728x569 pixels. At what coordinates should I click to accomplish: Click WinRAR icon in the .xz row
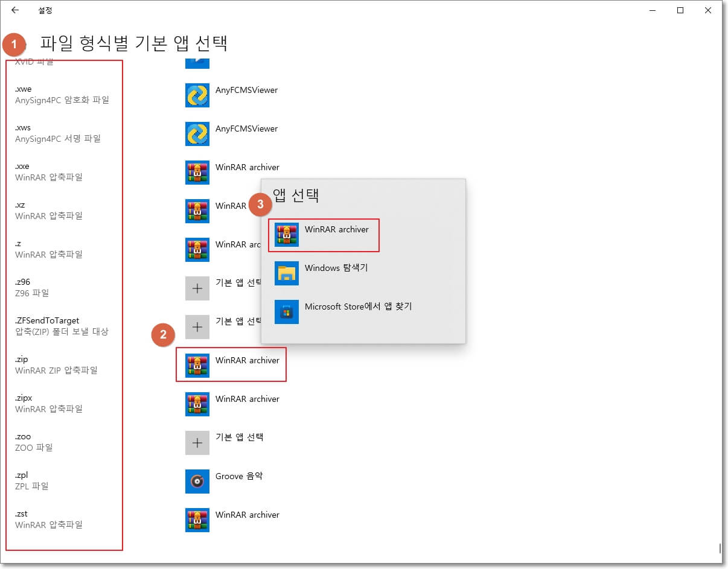coord(197,211)
